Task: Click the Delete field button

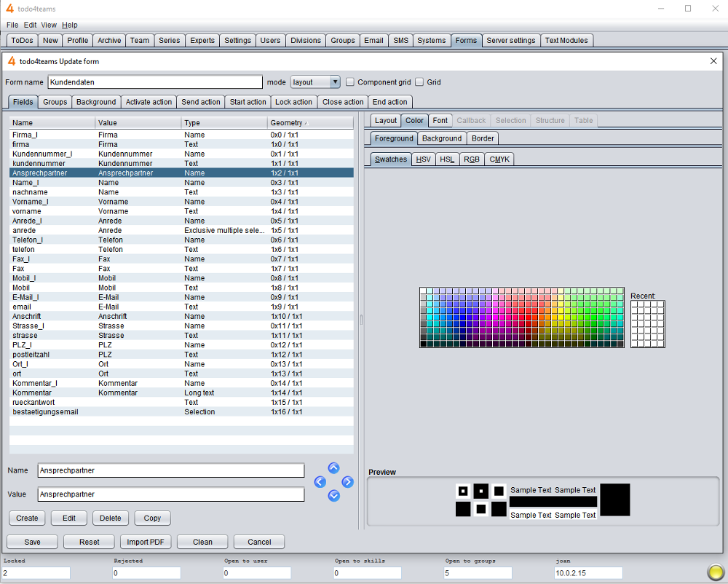Action: tap(111, 518)
